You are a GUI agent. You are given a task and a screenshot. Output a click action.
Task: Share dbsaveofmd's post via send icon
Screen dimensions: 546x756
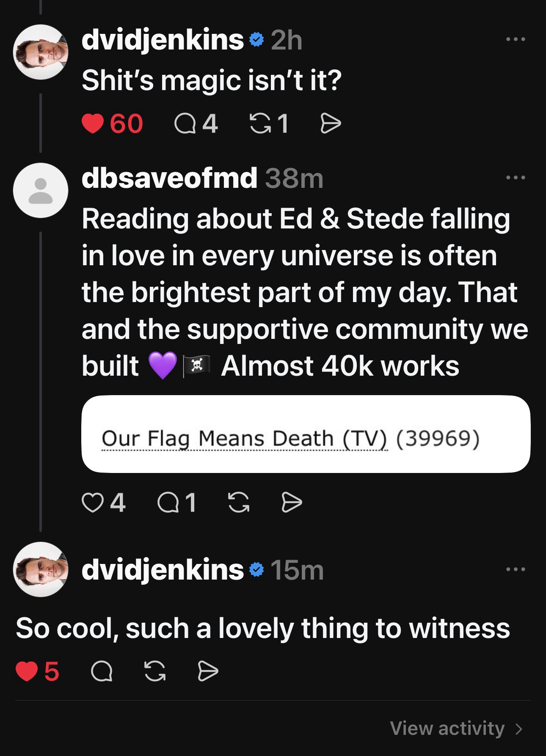(x=292, y=503)
